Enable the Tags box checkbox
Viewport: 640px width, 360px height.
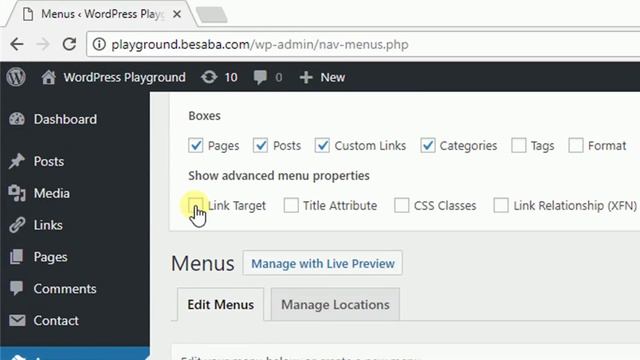pyautogui.click(x=519, y=145)
